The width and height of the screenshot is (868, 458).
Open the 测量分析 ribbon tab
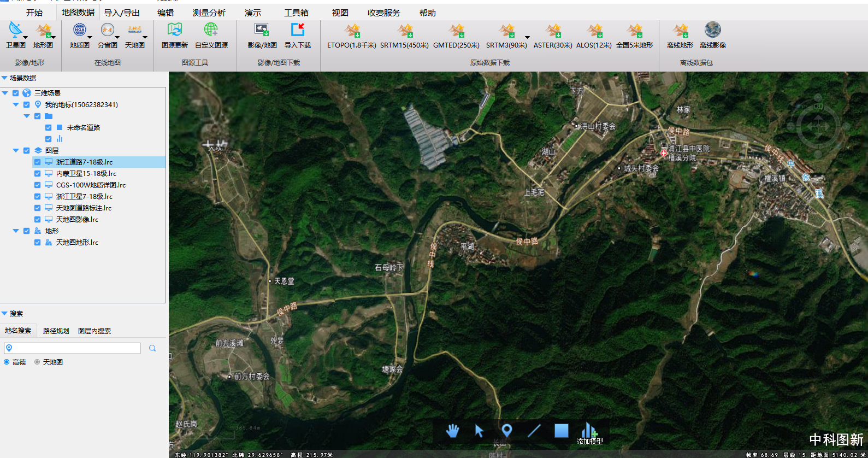(209, 13)
